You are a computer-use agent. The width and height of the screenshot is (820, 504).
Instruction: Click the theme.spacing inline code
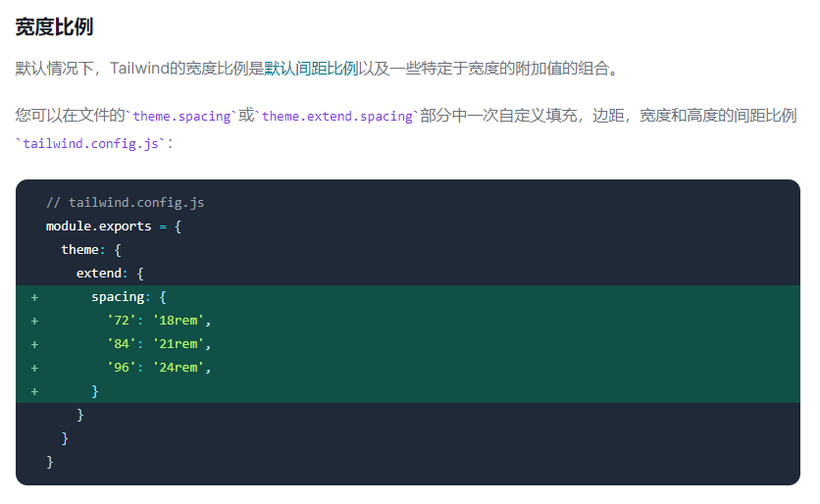pos(181,116)
